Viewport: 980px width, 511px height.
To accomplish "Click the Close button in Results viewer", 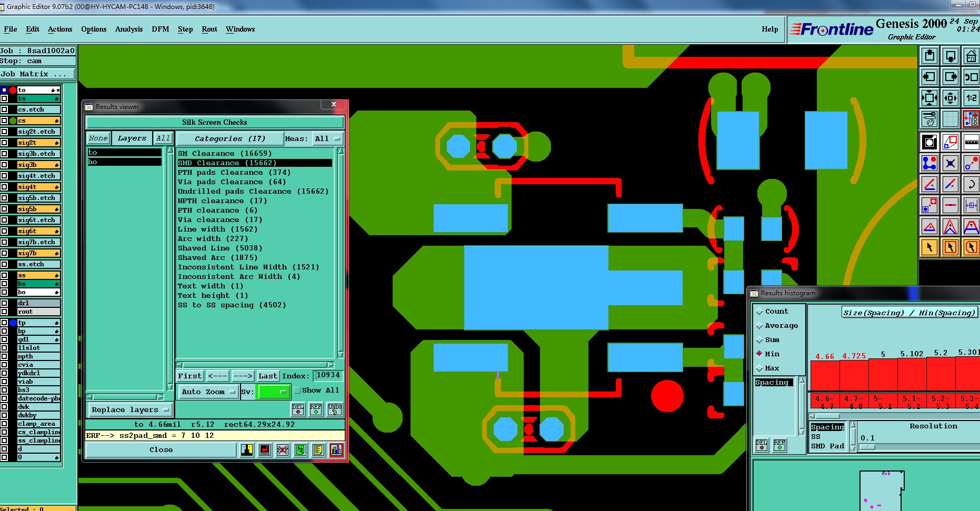I will [161, 450].
